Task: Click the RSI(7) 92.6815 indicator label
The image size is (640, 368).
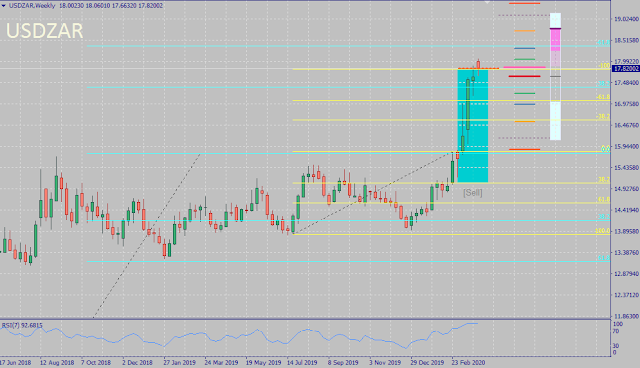Action: [x=22, y=325]
